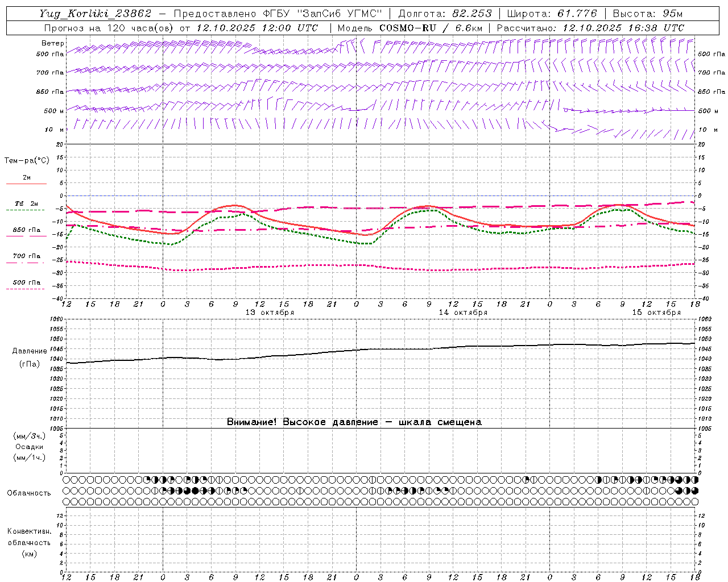
Task: Click the (мм/1ч.) precipitation unit label
Action: [x=30, y=458]
